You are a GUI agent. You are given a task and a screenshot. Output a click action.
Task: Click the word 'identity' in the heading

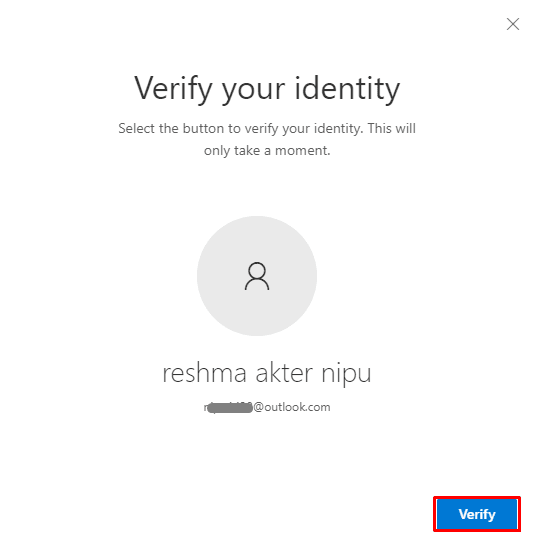pyautogui.click(x=347, y=89)
